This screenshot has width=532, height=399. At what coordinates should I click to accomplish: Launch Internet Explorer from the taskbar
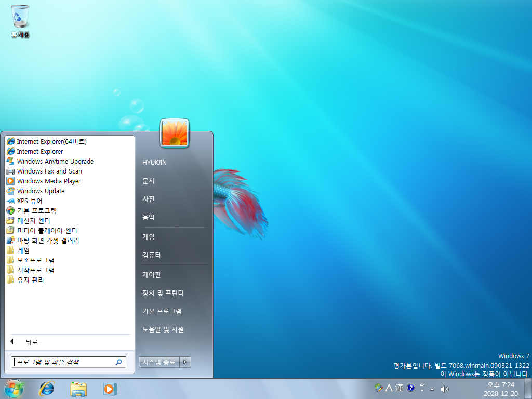click(x=46, y=389)
